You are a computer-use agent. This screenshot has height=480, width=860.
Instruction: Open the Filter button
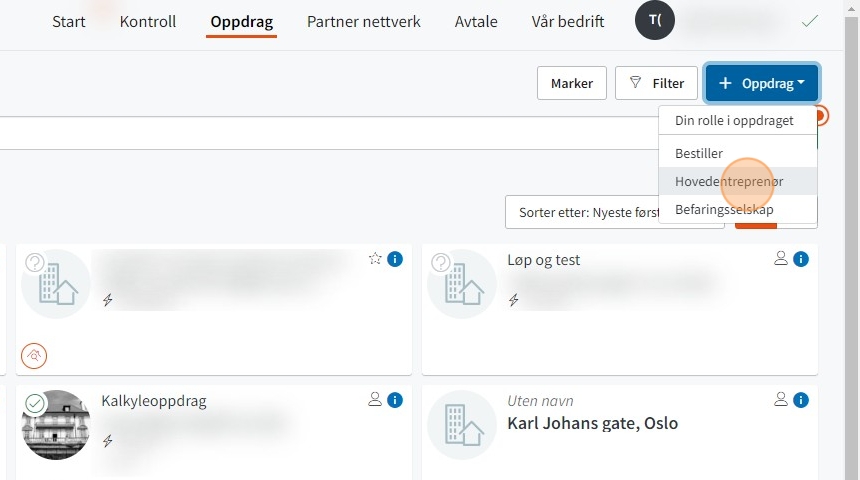[x=656, y=83]
